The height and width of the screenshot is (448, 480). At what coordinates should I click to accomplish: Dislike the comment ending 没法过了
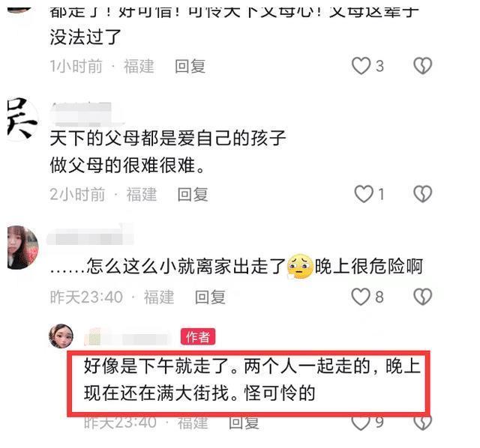(423, 66)
